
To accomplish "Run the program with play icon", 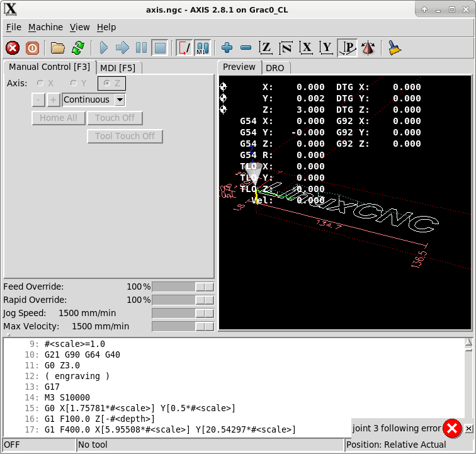I will (103, 48).
